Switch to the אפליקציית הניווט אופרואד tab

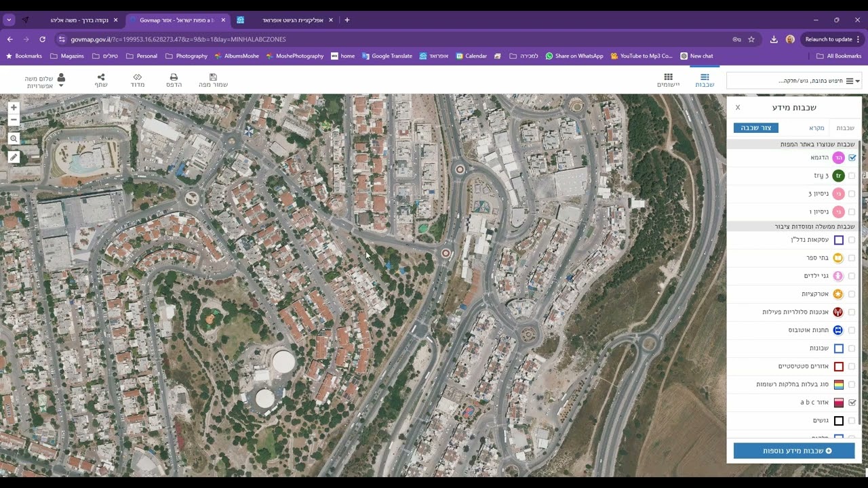coord(285,20)
